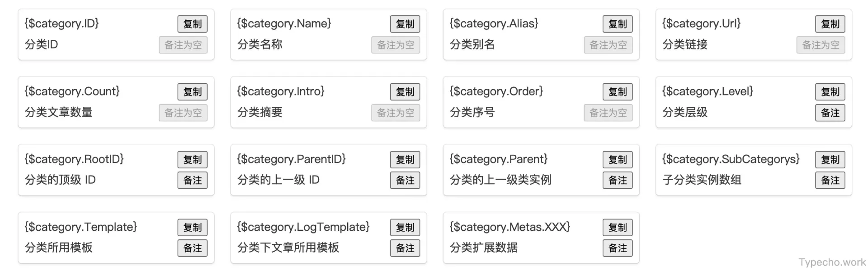868x277 pixels.
Task: Copy the {$category.Level} variable
Action: [x=830, y=91]
